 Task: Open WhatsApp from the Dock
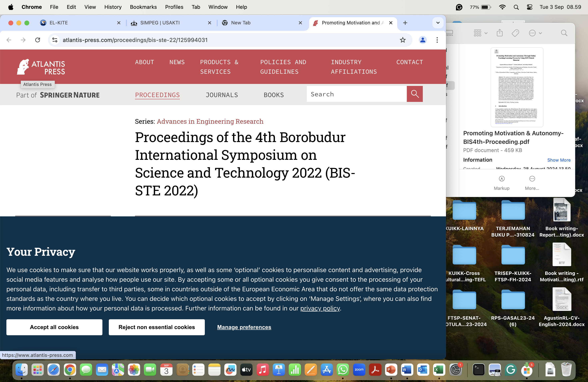click(x=343, y=369)
